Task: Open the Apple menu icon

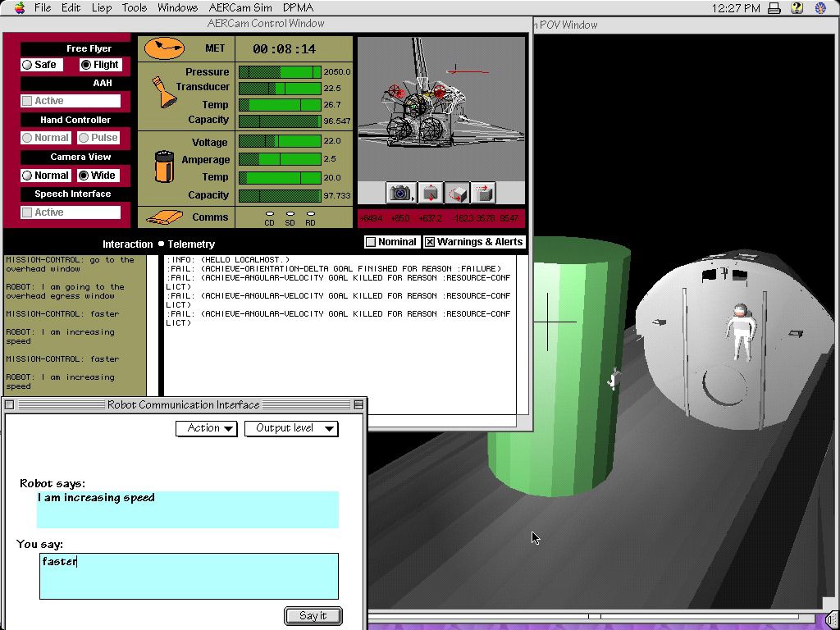Action: pyautogui.click(x=20, y=7)
